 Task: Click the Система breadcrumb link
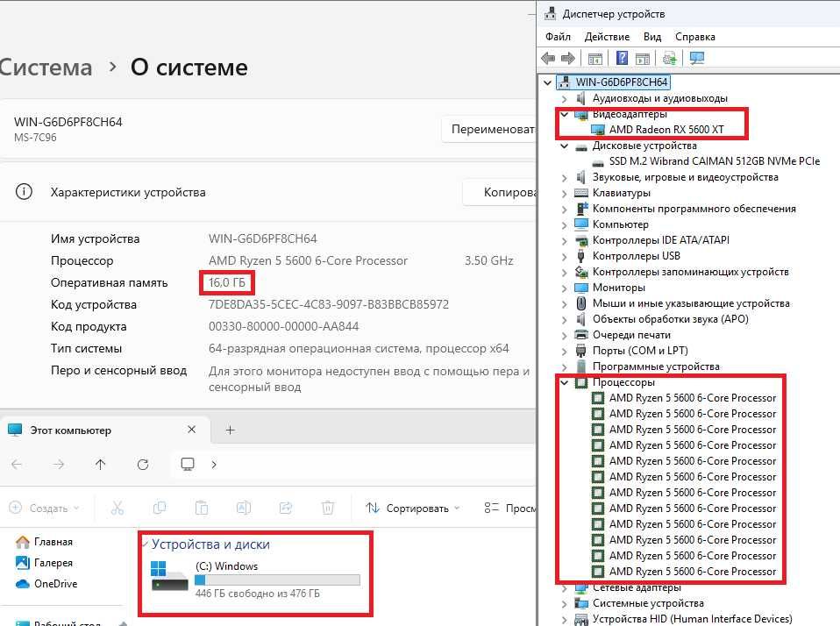click(x=46, y=68)
